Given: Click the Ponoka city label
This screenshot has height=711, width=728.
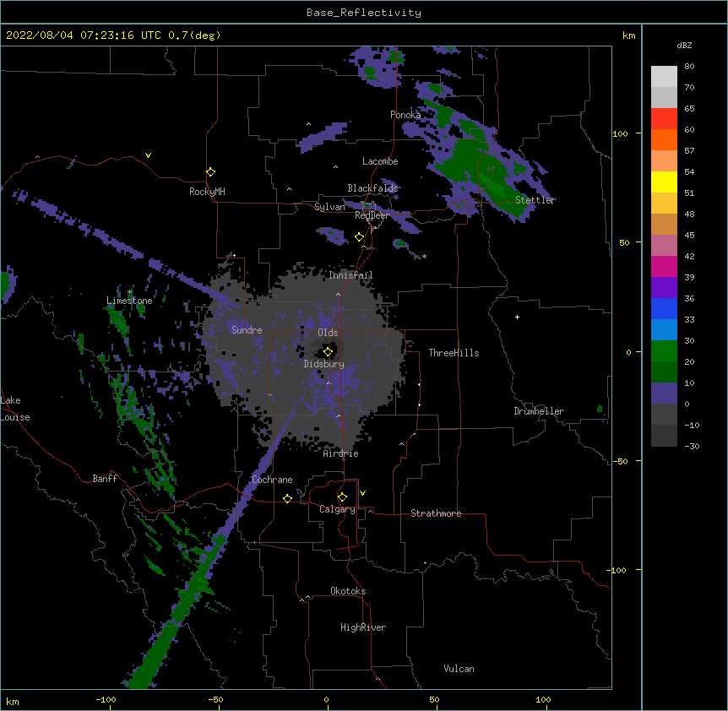Looking at the screenshot, I should (x=405, y=115).
